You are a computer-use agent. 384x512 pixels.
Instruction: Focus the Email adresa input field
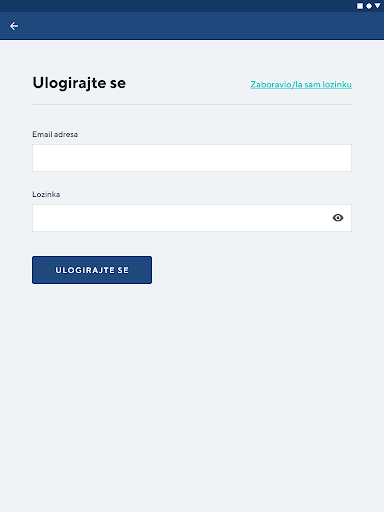[x=192, y=158]
